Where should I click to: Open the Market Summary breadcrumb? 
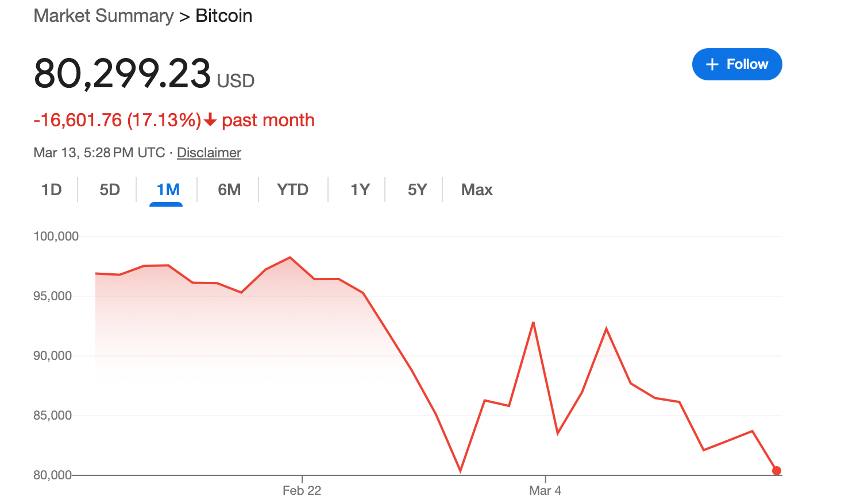pyautogui.click(x=103, y=15)
